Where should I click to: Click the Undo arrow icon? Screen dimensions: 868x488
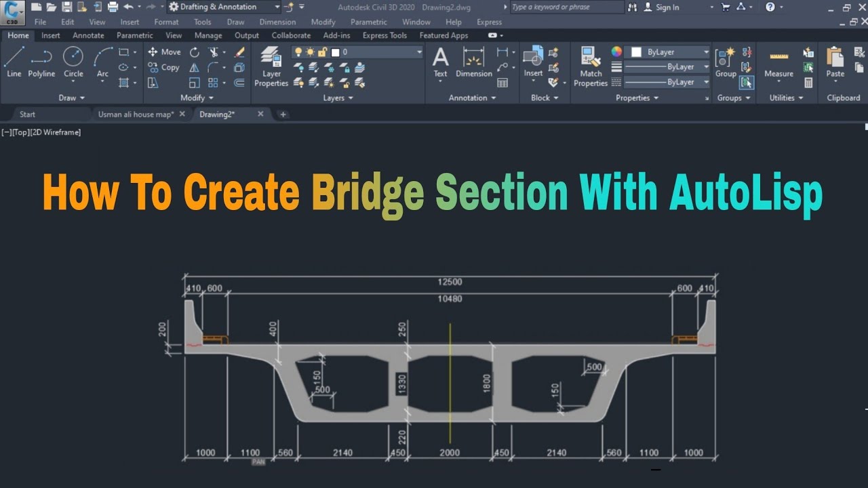coord(128,7)
